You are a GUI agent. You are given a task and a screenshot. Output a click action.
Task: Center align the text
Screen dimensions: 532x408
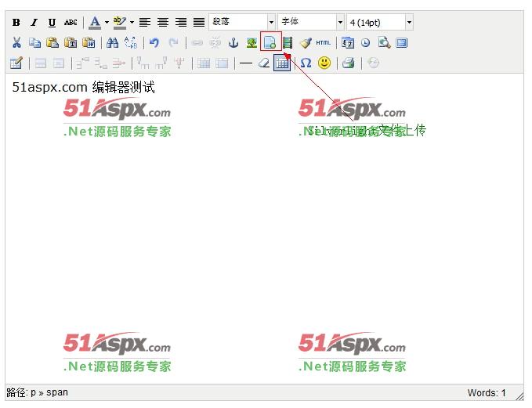(x=163, y=23)
